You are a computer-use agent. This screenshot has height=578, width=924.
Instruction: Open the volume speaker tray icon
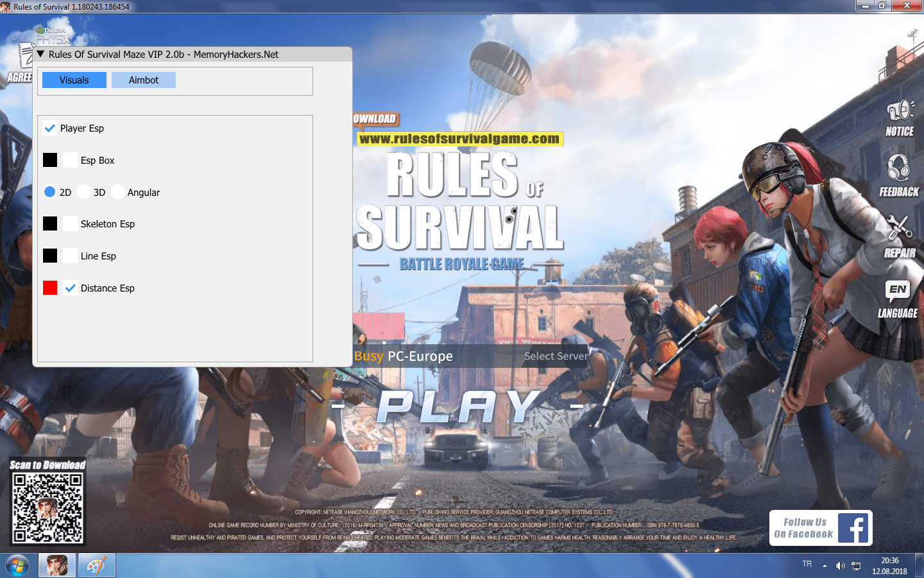(x=840, y=566)
